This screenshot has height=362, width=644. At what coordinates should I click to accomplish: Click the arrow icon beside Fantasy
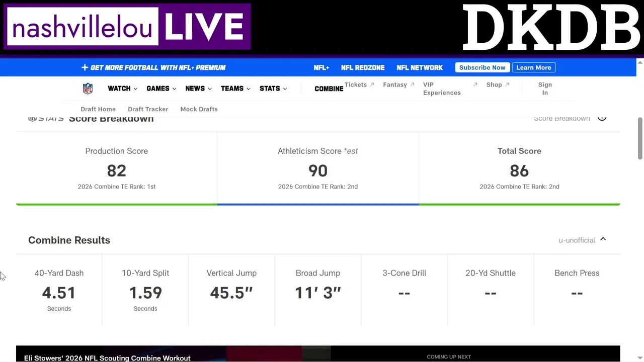412,84
